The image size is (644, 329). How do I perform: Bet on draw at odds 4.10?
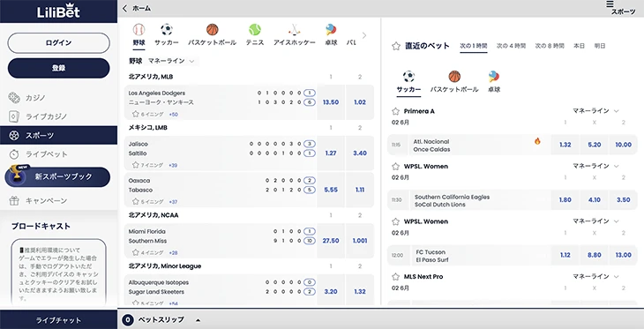[595, 200]
